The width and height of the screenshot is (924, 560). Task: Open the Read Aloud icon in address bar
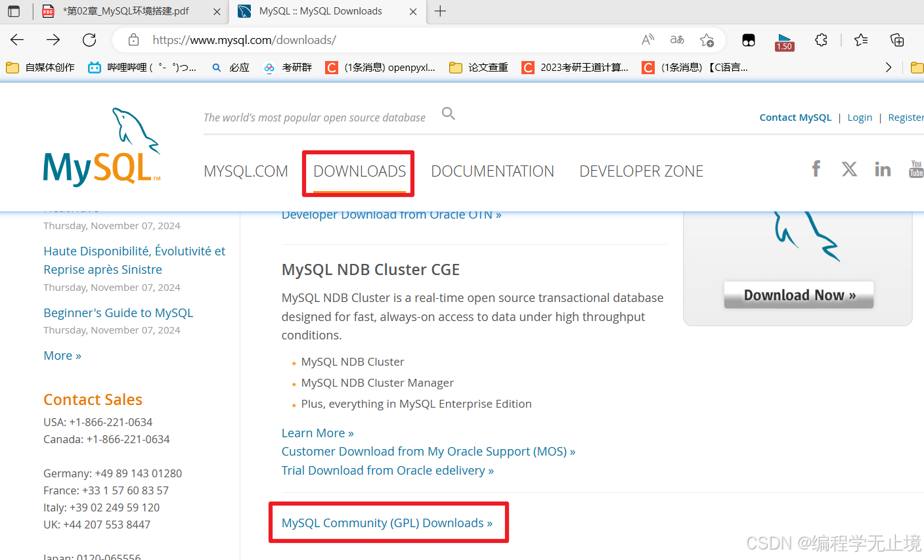click(648, 40)
